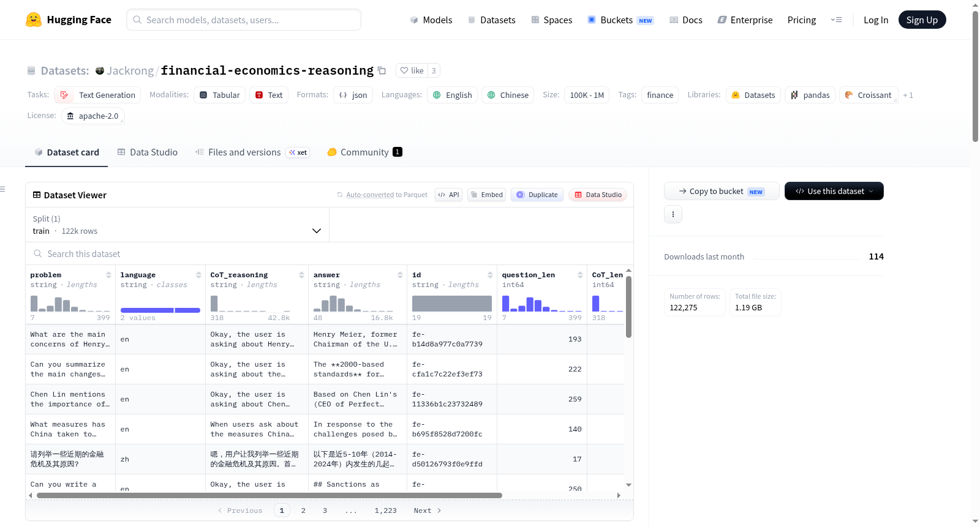Go to Buckets in top navigation
Viewport: 980px width, 527px height.
(620, 20)
